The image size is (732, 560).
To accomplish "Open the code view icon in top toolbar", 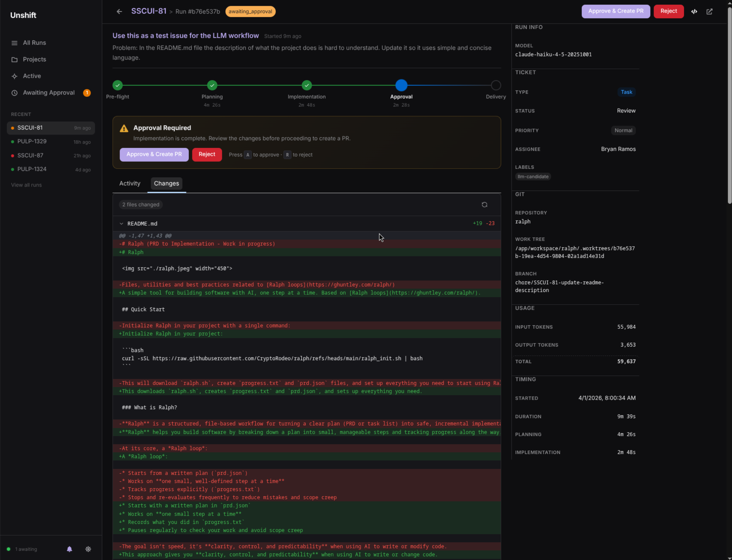I will coord(694,11).
